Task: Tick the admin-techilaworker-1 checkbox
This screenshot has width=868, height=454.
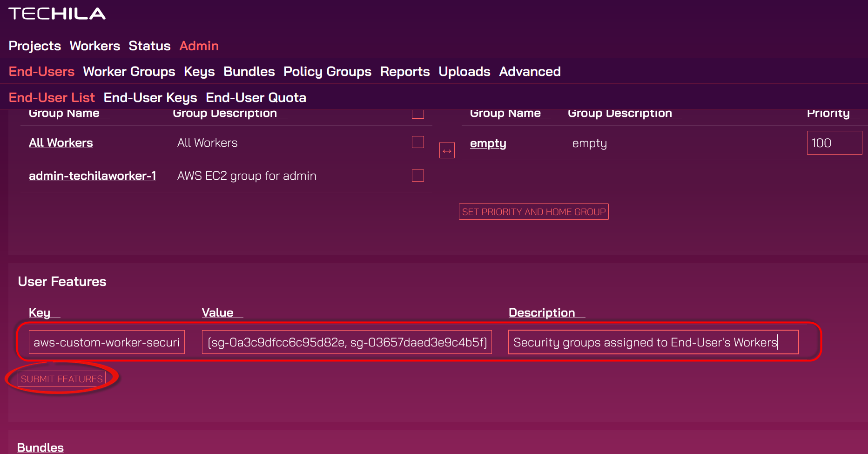Action: coord(417,176)
